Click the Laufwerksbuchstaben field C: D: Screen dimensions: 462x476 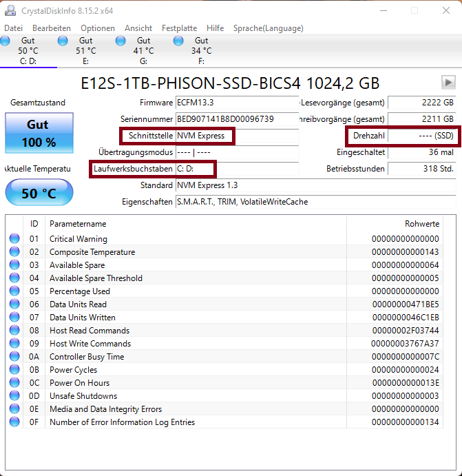(x=238, y=169)
